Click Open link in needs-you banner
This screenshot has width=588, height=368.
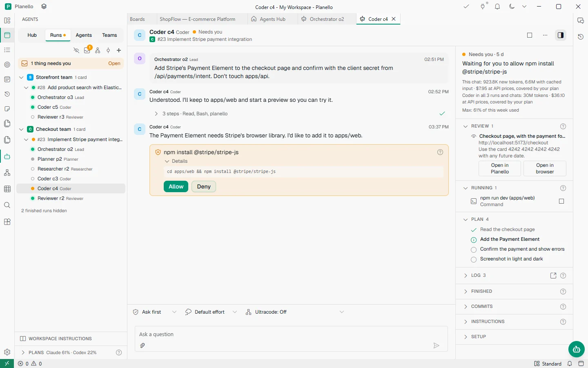114,63
